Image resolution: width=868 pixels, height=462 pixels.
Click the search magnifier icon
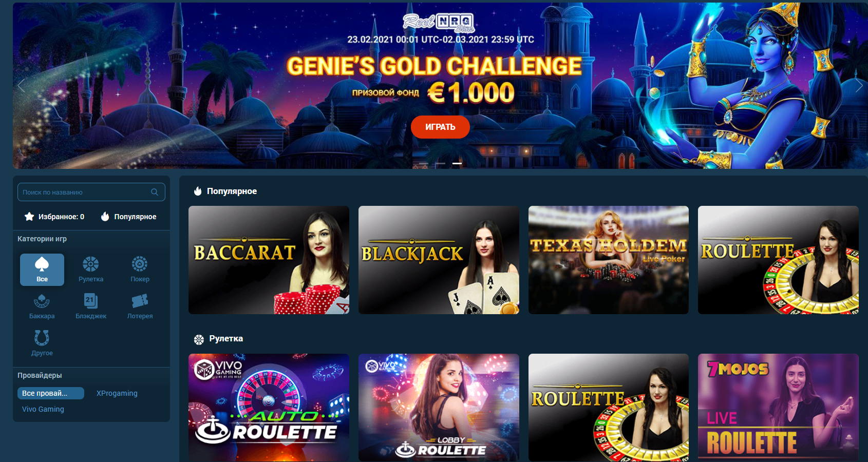click(x=155, y=192)
